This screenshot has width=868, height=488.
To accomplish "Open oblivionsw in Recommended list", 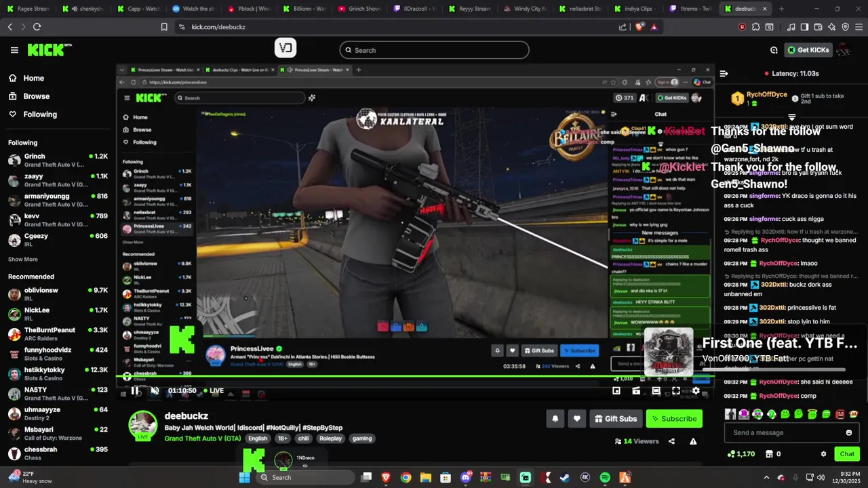I will tap(58, 294).
